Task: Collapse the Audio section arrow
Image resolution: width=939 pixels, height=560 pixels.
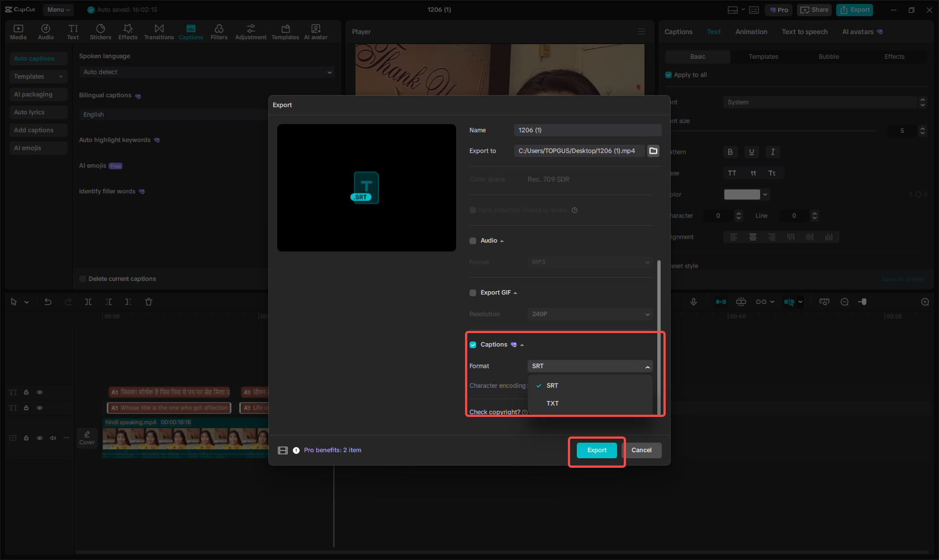Action: 502,241
